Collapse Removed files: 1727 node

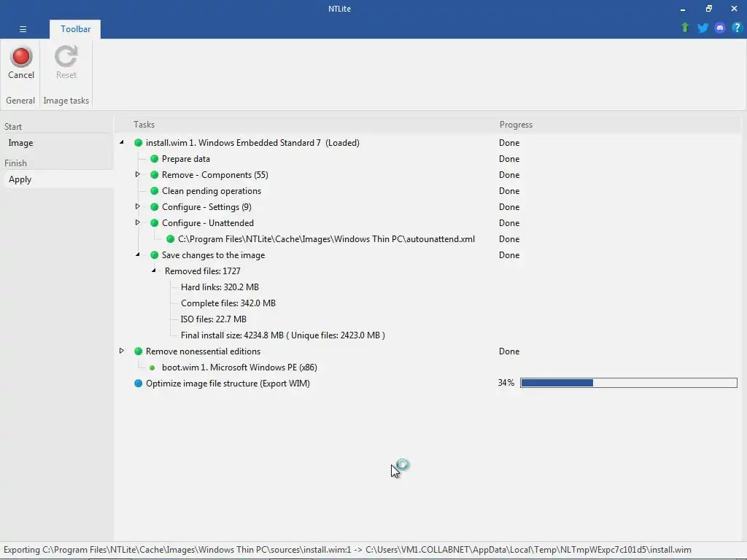pos(153,271)
